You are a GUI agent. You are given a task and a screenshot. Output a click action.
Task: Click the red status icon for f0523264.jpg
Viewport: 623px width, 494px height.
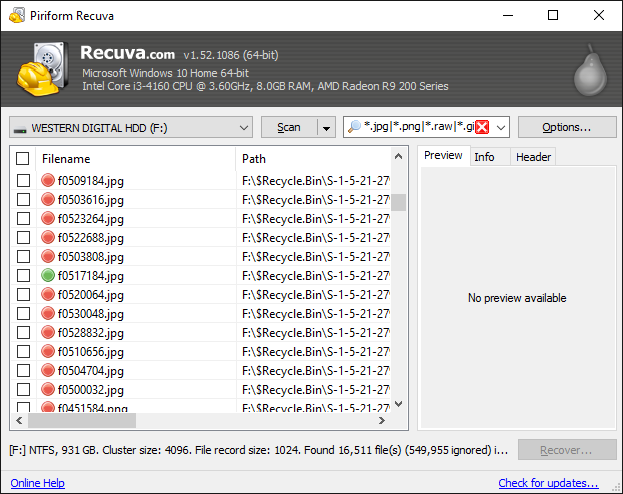coord(48,218)
